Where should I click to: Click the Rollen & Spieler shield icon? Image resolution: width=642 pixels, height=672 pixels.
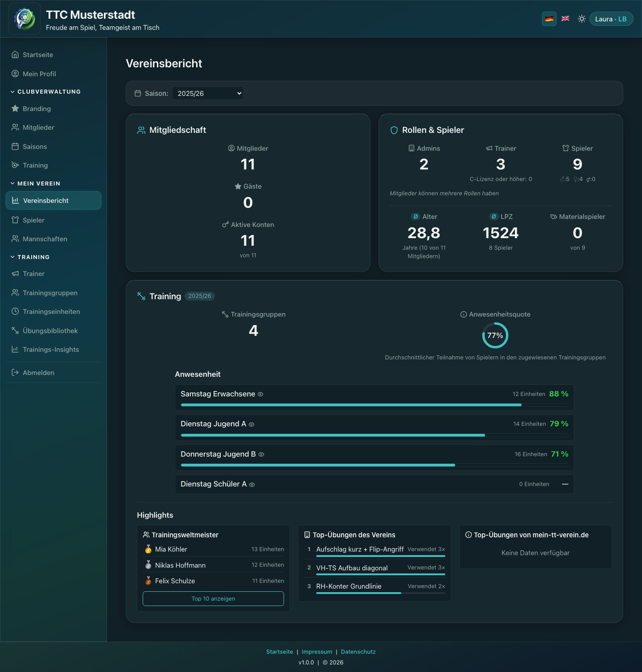coord(394,130)
